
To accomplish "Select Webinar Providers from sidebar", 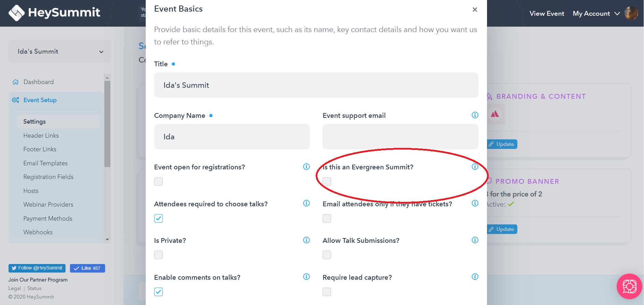I will point(48,205).
